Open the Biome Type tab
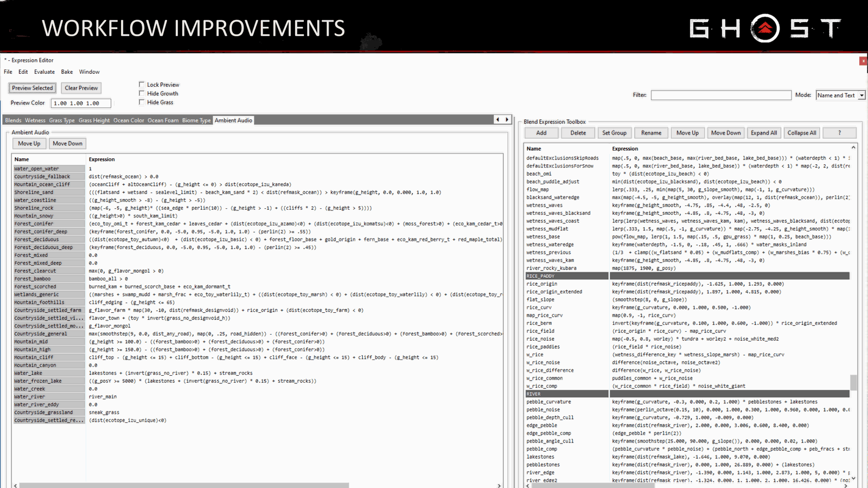 click(196, 120)
